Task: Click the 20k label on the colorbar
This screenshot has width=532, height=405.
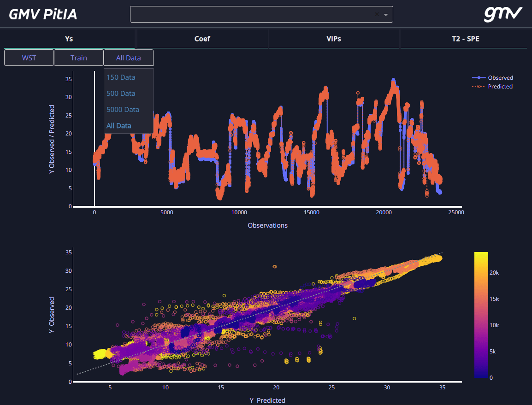Action: pos(494,273)
